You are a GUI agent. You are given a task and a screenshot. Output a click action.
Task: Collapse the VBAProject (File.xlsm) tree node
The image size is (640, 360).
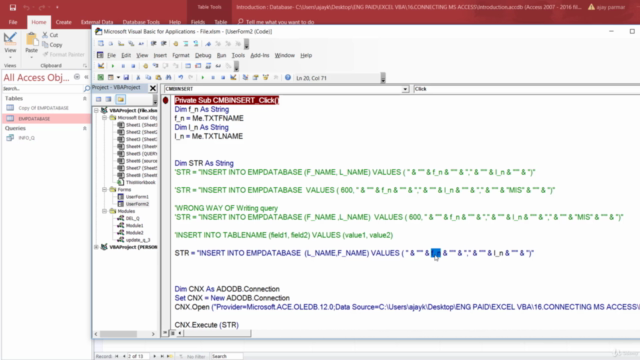click(96, 111)
